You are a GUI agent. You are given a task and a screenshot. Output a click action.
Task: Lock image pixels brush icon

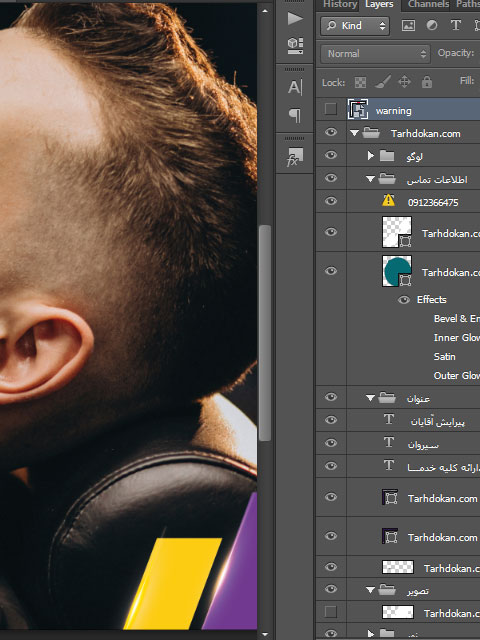click(382, 82)
